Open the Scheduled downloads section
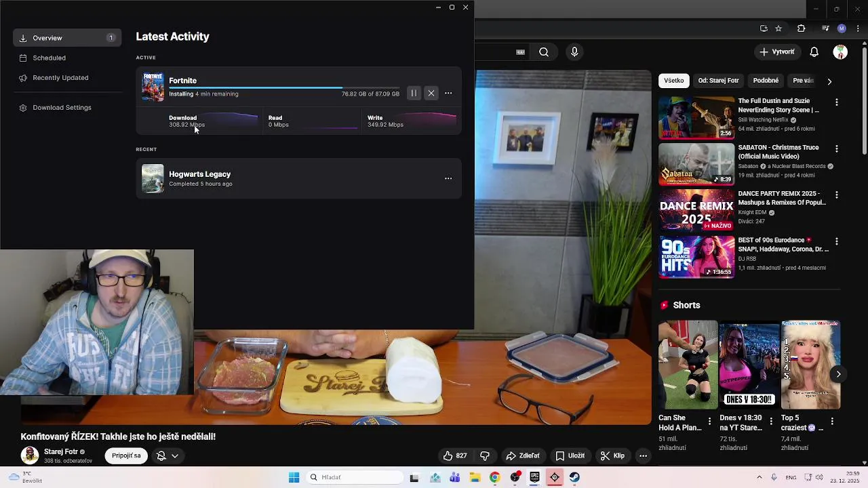868x488 pixels. click(x=49, y=58)
